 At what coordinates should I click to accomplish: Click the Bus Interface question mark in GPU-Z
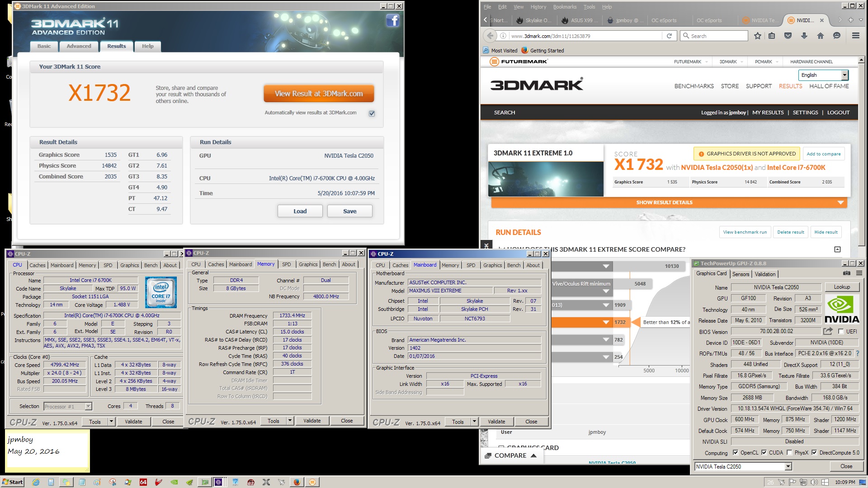point(858,353)
